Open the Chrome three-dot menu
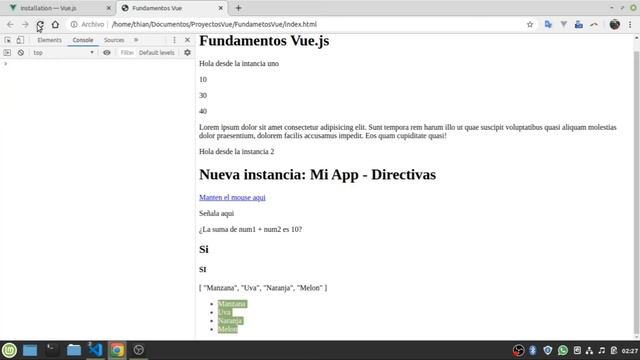This screenshot has width=640, height=360. pyautogui.click(x=630, y=24)
